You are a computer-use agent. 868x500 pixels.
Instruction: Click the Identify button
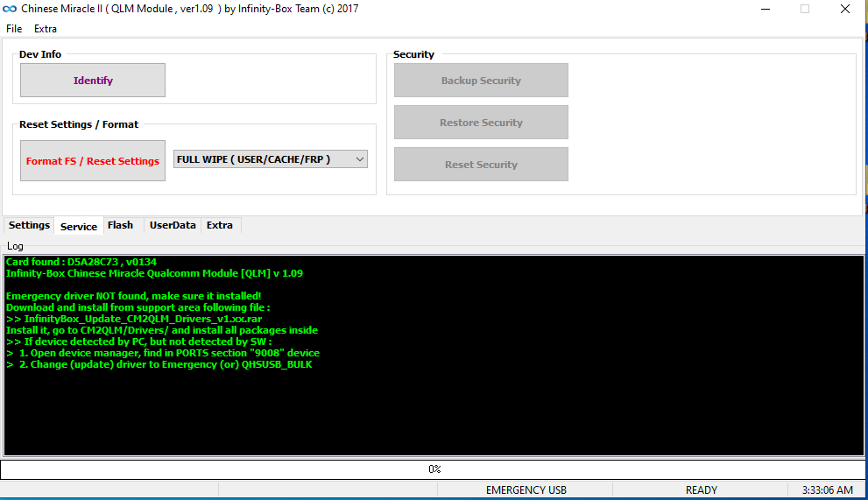click(x=93, y=81)
